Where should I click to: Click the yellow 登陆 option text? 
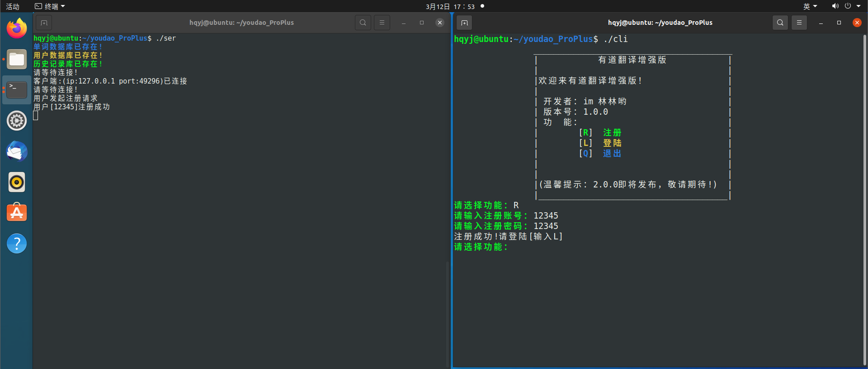(x=612, y=143)
